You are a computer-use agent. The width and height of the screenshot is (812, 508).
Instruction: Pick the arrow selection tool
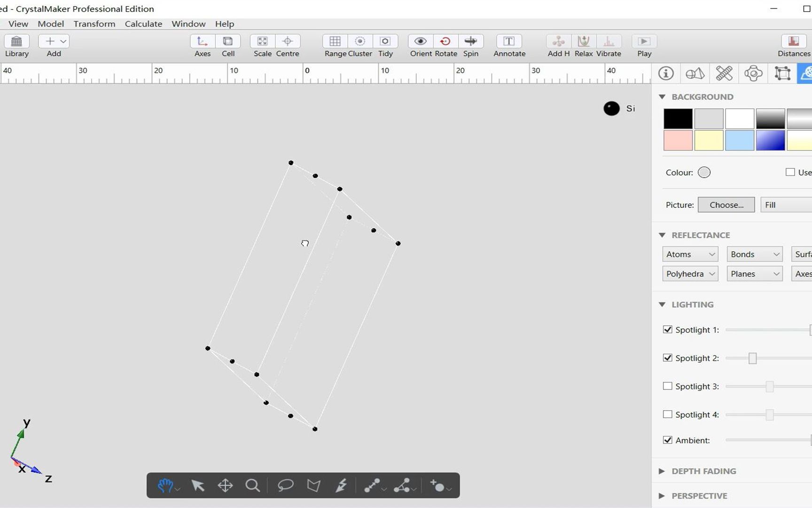point(197,486)
